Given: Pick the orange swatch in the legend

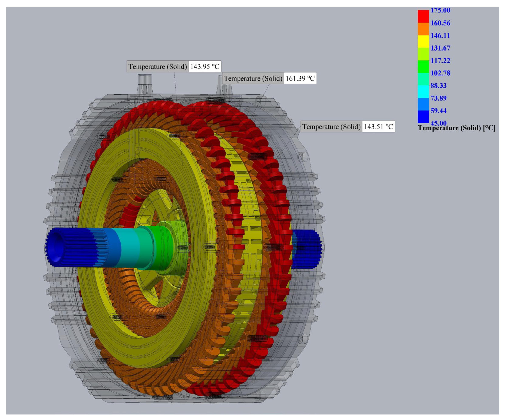Looking at the screenshot, I should click(x=423, y=29).
